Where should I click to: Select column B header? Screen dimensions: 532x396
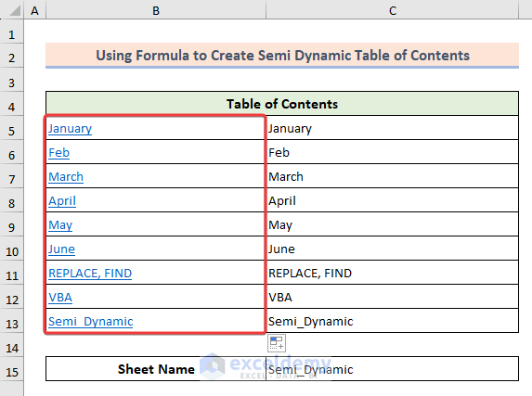[156, 10]
